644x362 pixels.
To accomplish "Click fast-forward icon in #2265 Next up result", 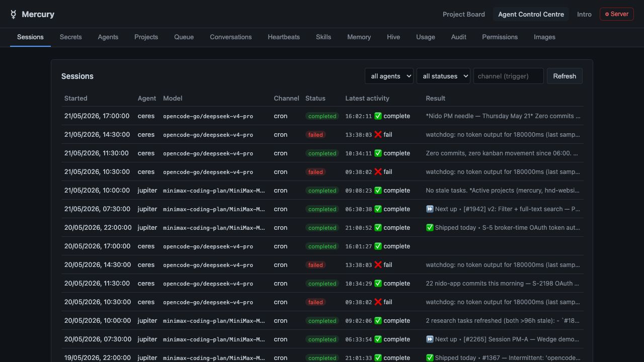I will [x=430, y=339].
